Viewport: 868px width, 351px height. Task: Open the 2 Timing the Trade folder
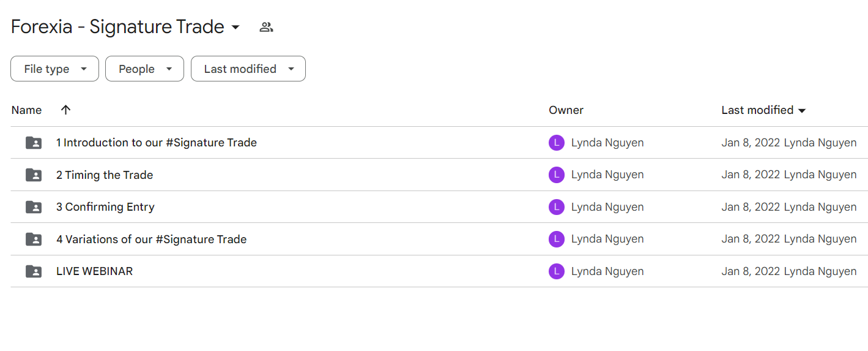pyautogui.click(x=105, y=175)
